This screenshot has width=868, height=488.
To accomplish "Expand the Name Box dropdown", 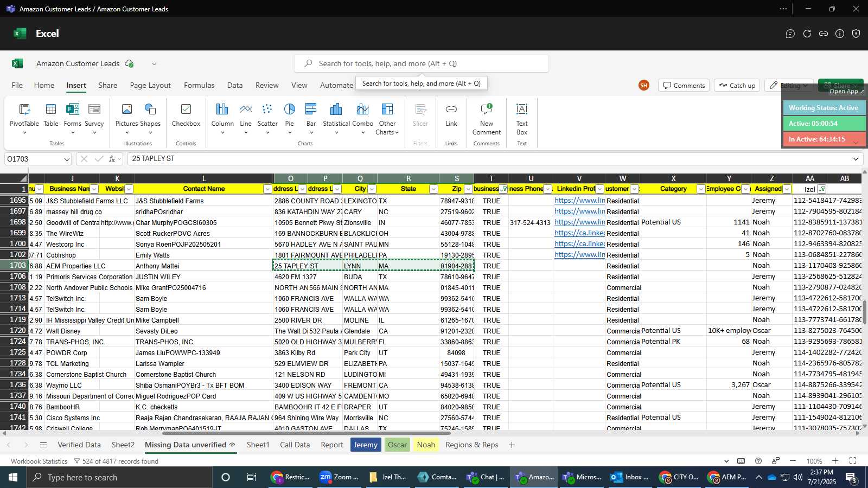I will point(67,159).
